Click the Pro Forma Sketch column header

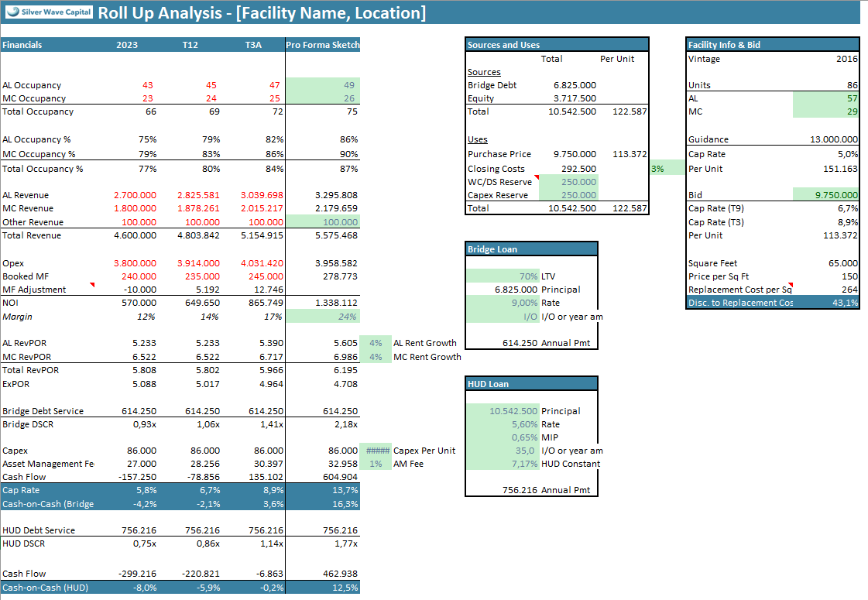(322, 45)
